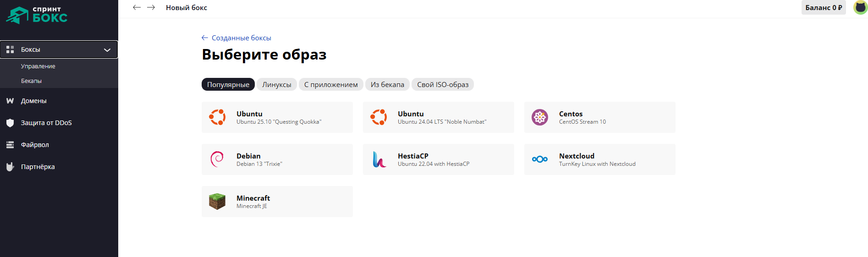Collapse the Боксы sidebar section chevron

click(x=107, y=50)
